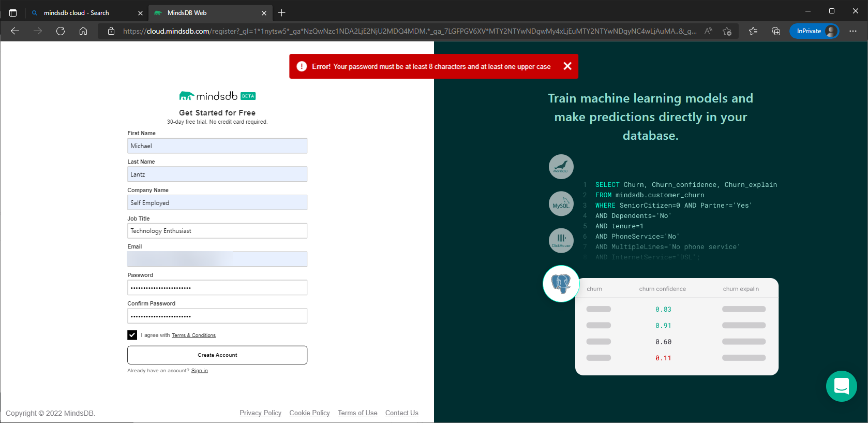Minimize the browser window
The height and width of the screenshot is (423, 868).
808,11
